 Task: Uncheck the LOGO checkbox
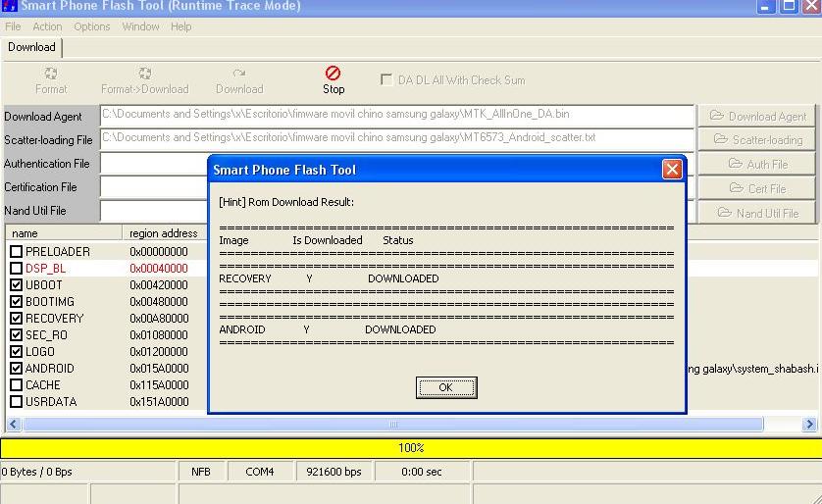[x=17, y=352]
